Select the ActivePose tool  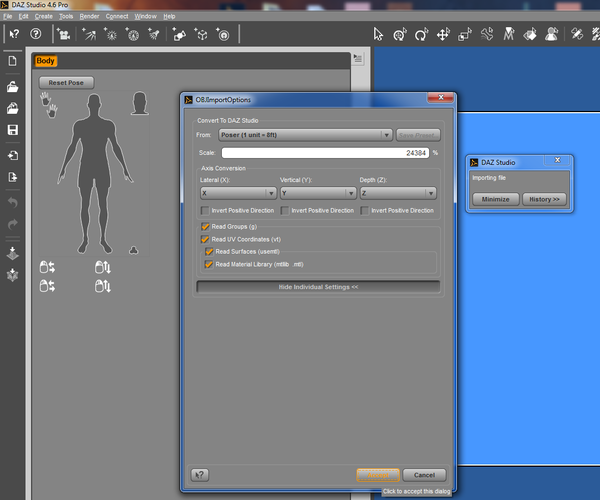pos(487,34)
